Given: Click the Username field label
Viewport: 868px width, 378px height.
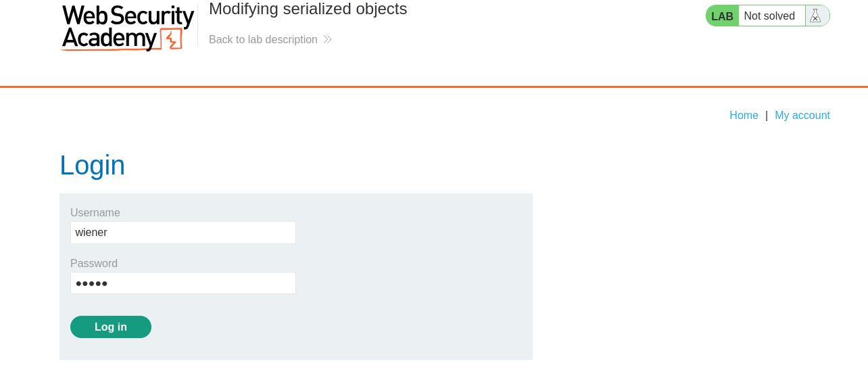Looking at the screenshot, I should tap(95, 213).
